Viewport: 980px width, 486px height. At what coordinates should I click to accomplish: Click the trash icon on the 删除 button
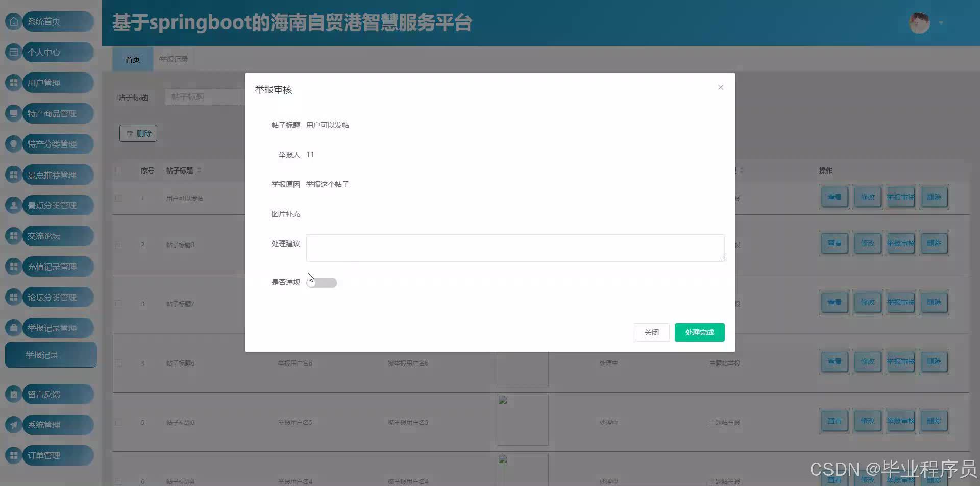coord(130,133)
